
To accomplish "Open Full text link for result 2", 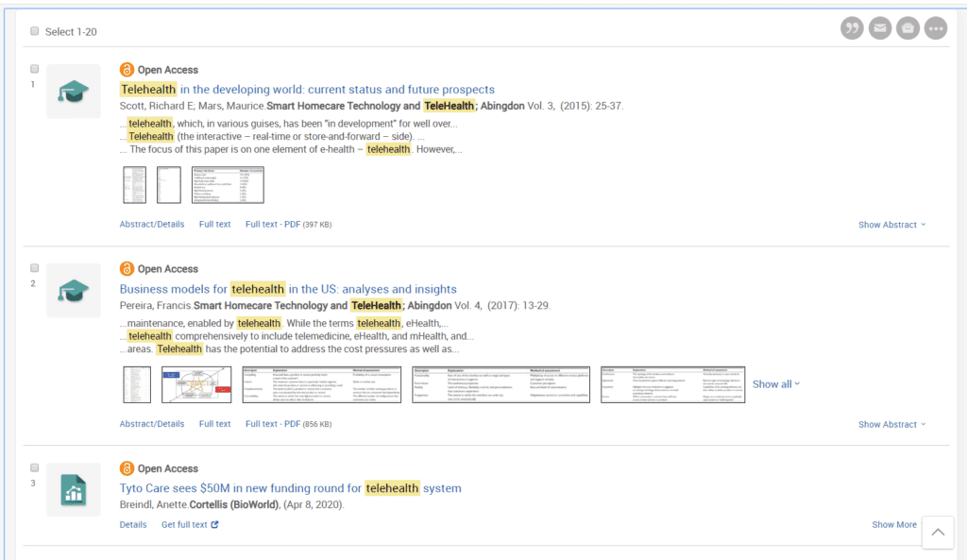I will [214, 424].
